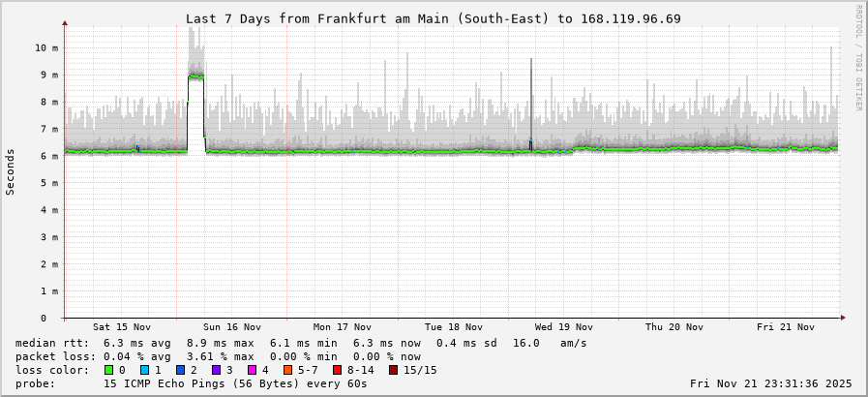Screen dimensions: 868x397
Task: Click the graph title about Frankfurt am Main
Action: (x=433, y=18)
